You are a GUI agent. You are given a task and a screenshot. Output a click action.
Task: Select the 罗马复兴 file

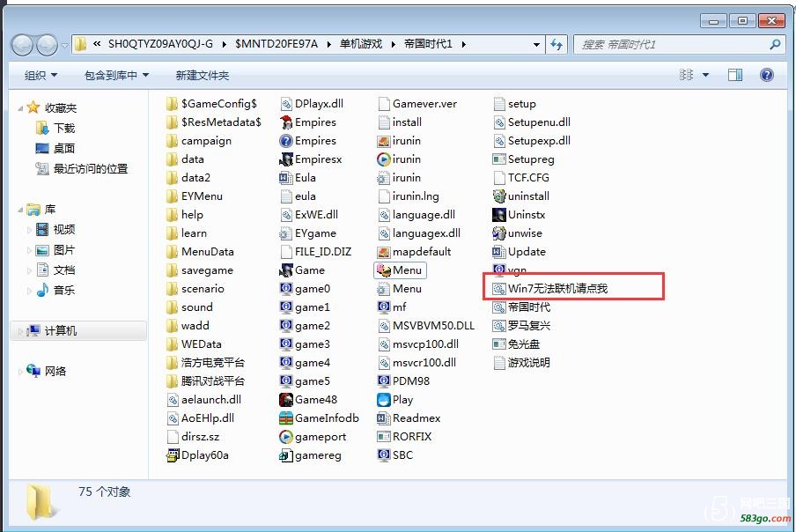[522, 325]
